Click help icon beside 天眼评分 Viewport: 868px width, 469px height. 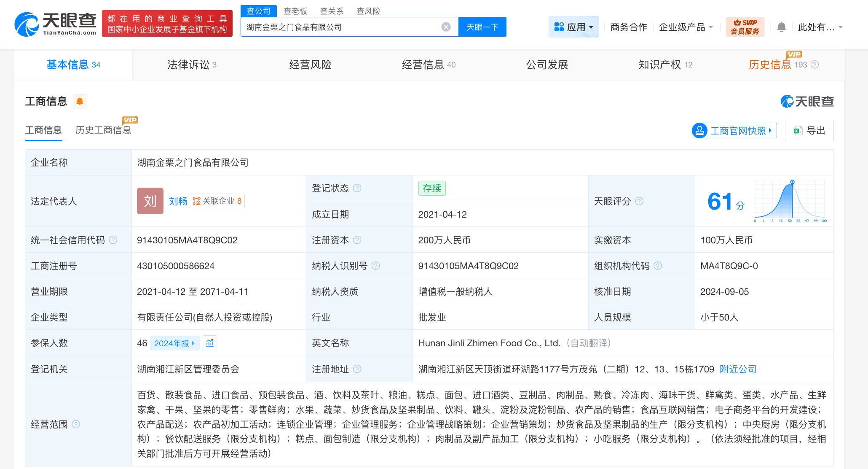(639, 201)
